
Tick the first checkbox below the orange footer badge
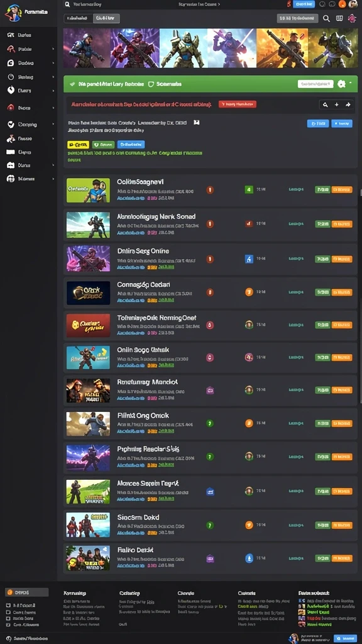pos(9,606)
